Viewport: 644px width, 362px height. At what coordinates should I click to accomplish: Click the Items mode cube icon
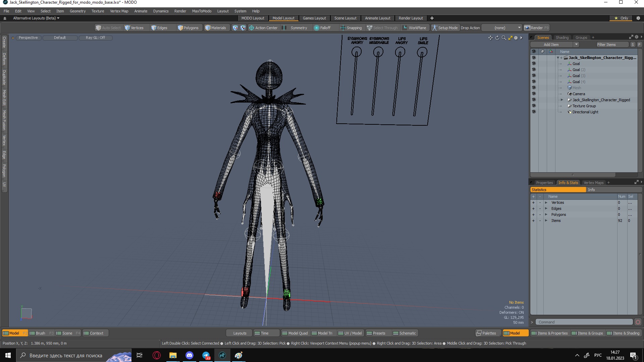[x=235, y=28]
